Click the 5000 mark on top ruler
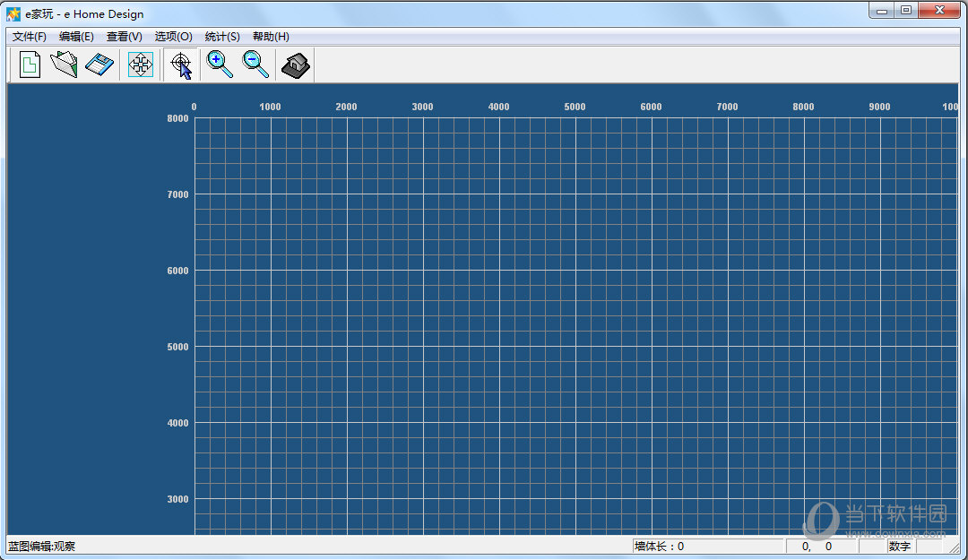 575,107
